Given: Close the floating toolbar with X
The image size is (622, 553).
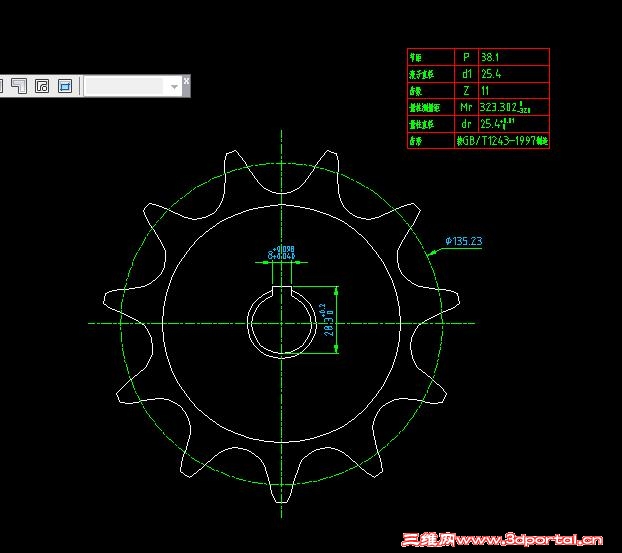Looking at the screenshot, I should [x=186, y=81].
